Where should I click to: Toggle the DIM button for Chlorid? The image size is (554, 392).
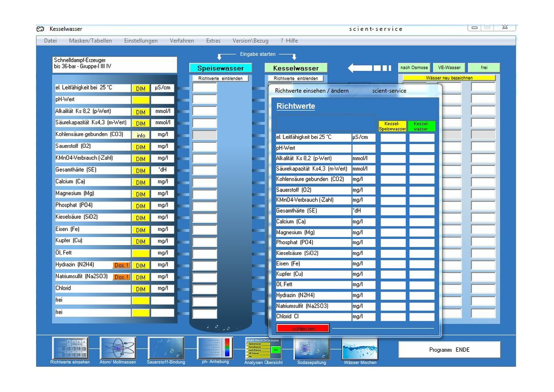[x=141, y=289]
